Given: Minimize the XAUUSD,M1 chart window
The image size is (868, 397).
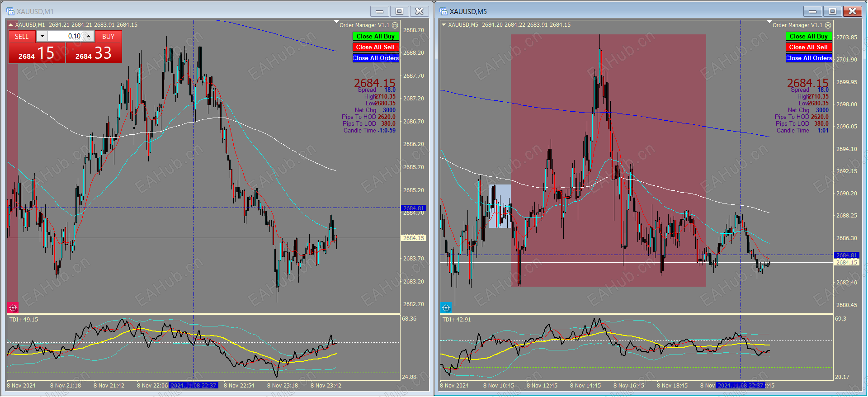Looking at the screenshot, I should click(380, 11).
